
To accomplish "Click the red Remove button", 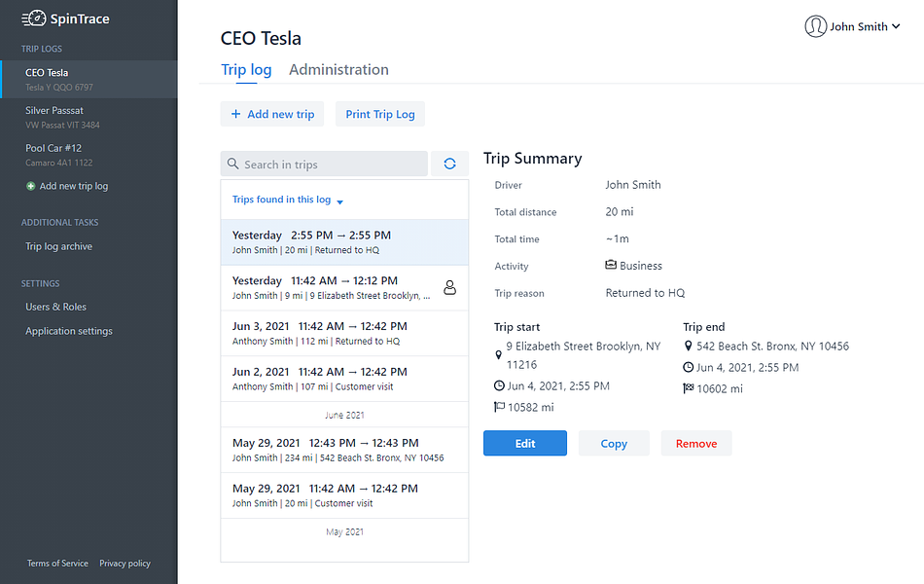I will click(x=696, y=443).
